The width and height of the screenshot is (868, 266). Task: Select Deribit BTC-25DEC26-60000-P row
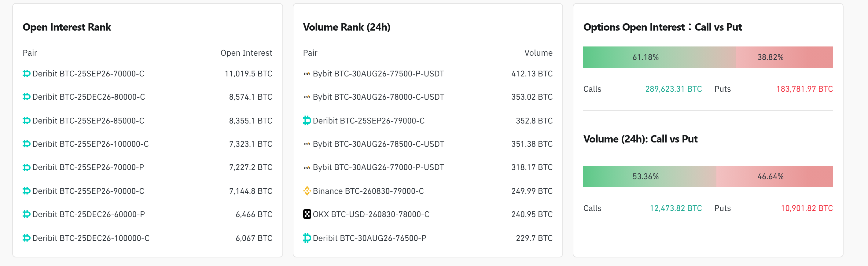click(147, 214)
